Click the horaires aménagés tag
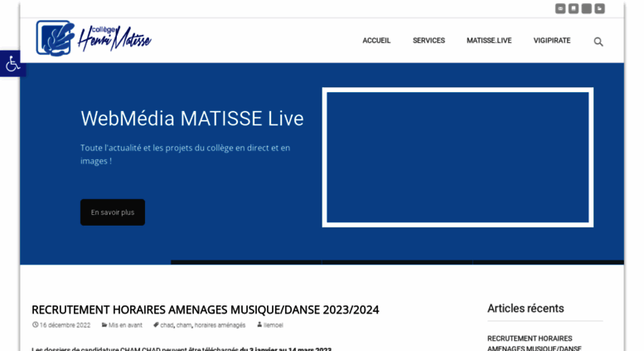The height and width of the screenshot is (351, 644). 220,325
